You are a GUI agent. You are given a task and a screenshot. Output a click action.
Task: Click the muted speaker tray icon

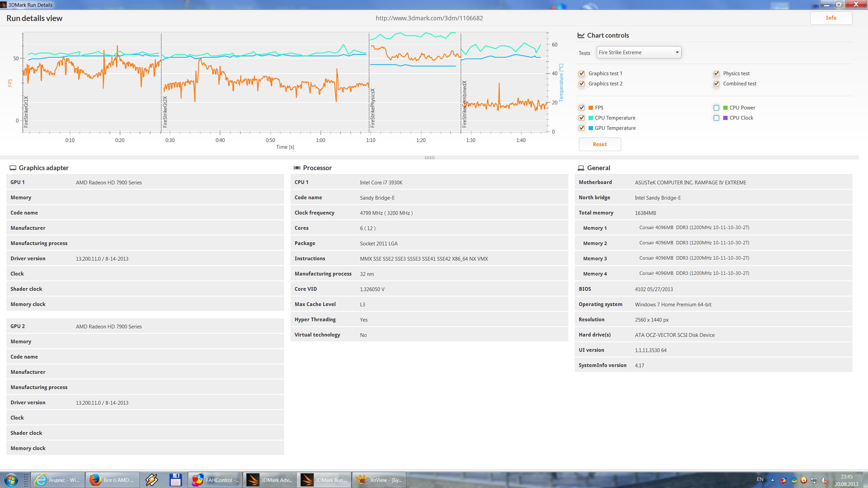coord(824,480)
